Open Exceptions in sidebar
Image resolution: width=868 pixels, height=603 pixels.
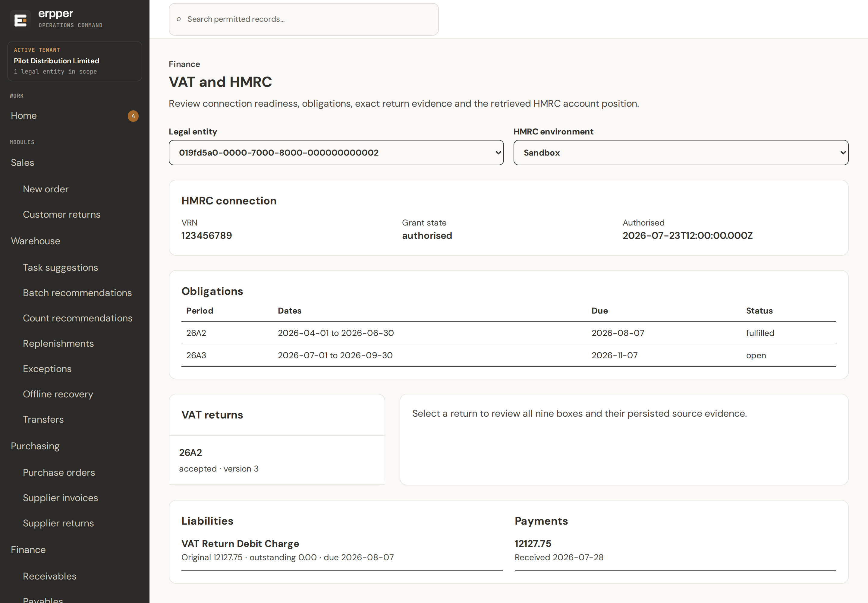[47, 369]
